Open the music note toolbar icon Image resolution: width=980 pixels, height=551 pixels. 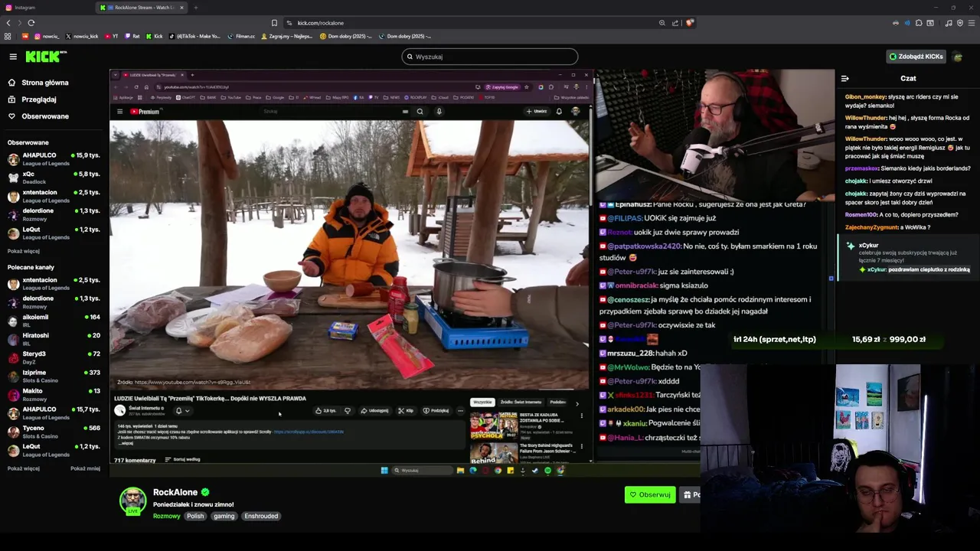(x=949, y=23)
